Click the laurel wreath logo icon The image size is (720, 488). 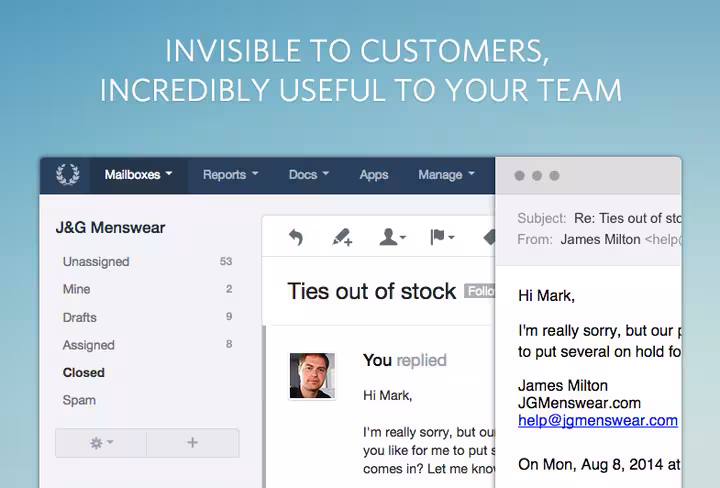pos(68,175)
